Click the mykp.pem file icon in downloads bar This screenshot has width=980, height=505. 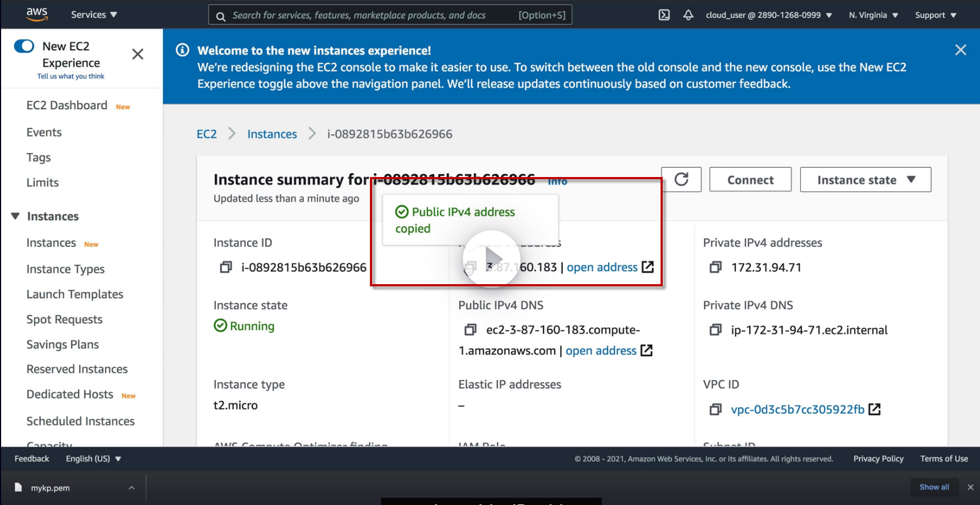pyautogui.click(x=18, y=487)
